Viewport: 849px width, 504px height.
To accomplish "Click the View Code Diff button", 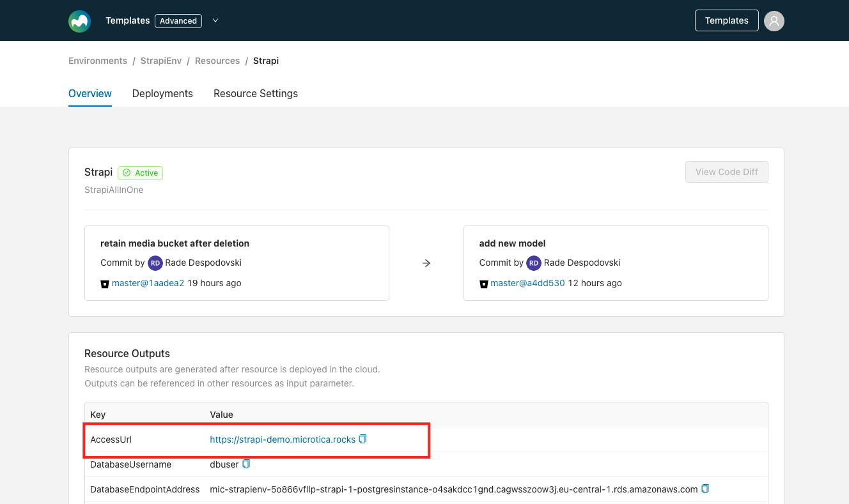I will tap(727, 172).
